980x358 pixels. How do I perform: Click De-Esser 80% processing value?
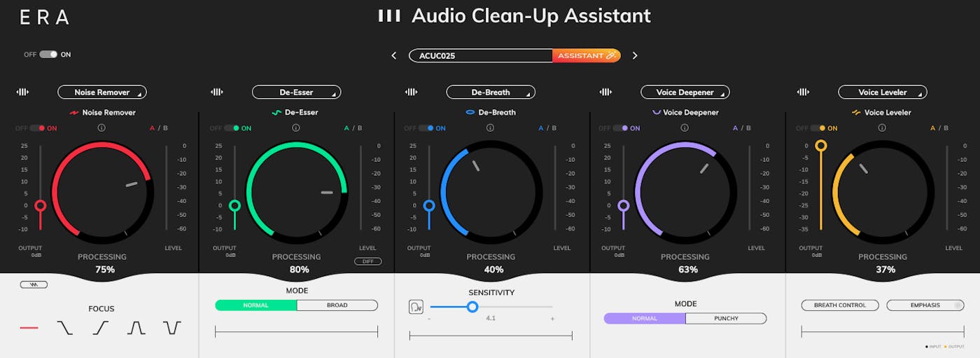click(x=300, y=270)
